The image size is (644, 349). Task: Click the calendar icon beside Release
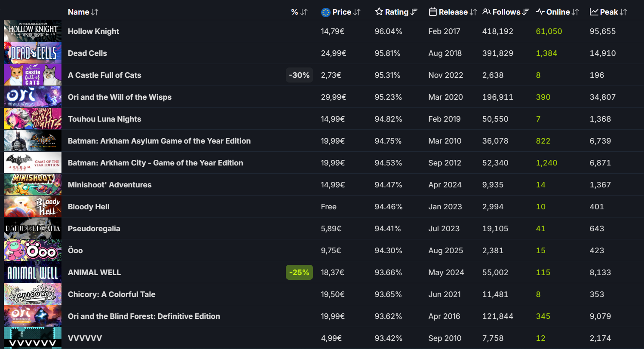click(433, 12)
